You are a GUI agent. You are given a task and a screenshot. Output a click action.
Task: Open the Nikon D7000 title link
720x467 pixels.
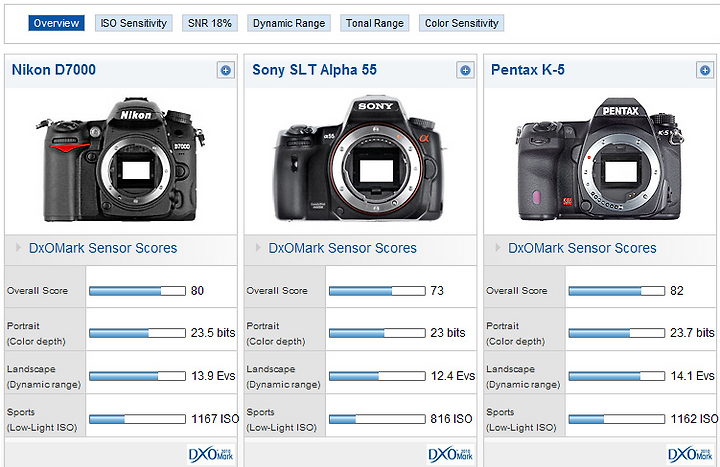(x=54, y=70)
